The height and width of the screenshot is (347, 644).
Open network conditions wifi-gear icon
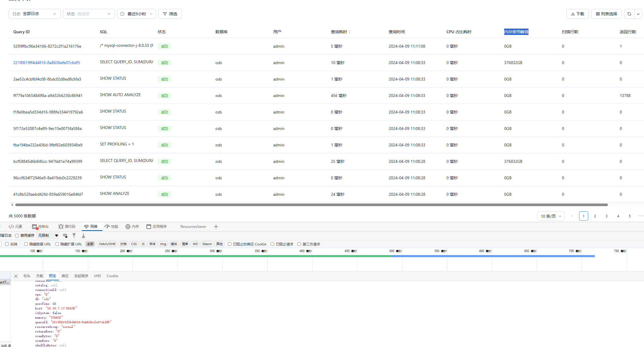[65, 236]
